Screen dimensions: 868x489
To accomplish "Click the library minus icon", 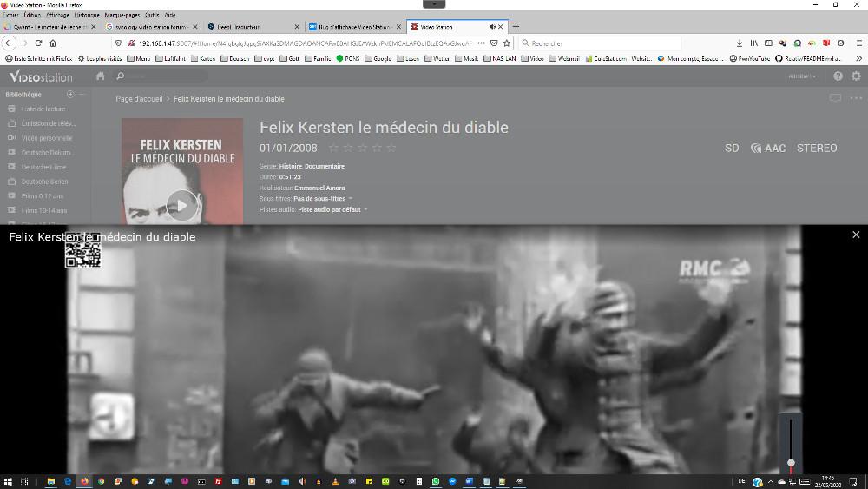I will [x=82, y=95].
